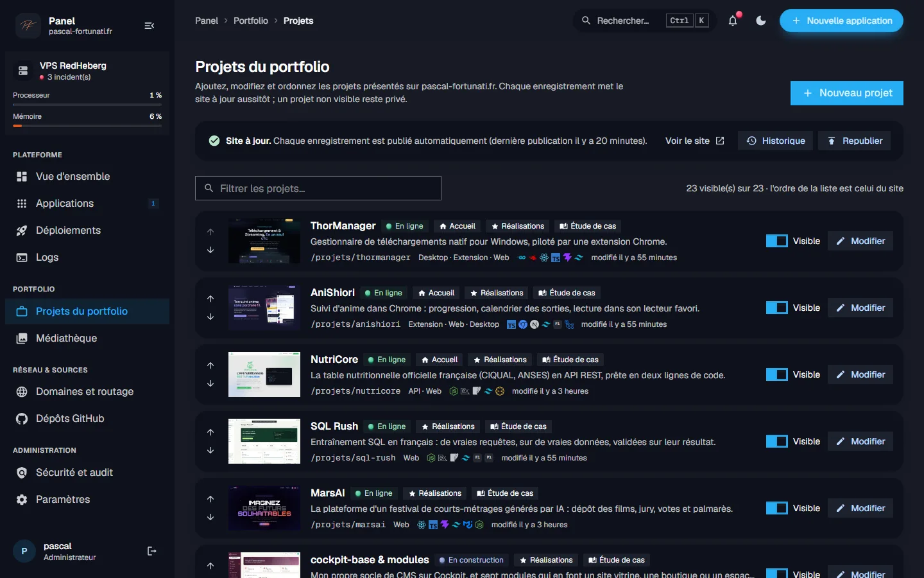Open Dépôts GitHub section
Image resolution: width=924 pixels, height=578 pixels.
pos(87,419)
